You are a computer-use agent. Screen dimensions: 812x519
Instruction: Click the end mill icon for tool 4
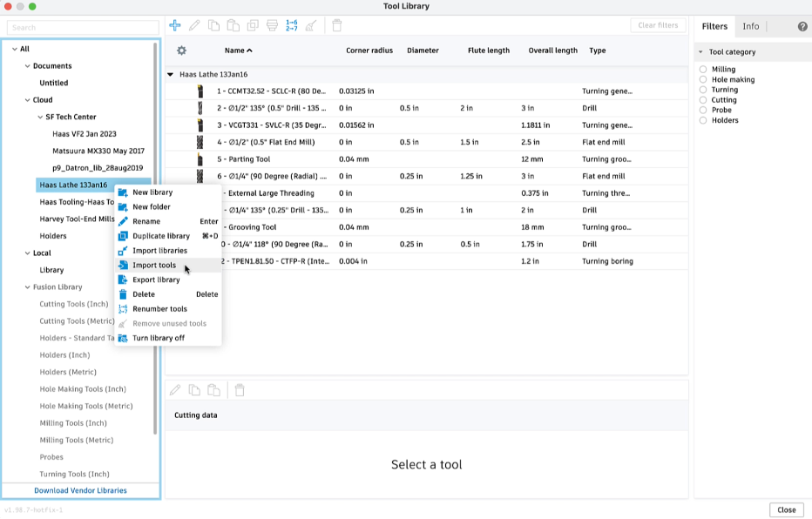coord(200,142)
